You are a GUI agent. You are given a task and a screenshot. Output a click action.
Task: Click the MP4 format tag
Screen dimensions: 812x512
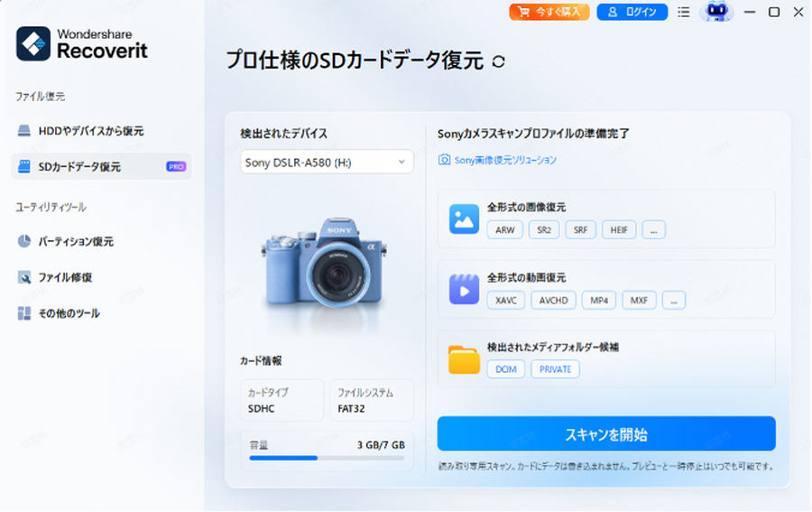(x=599, y=300)
